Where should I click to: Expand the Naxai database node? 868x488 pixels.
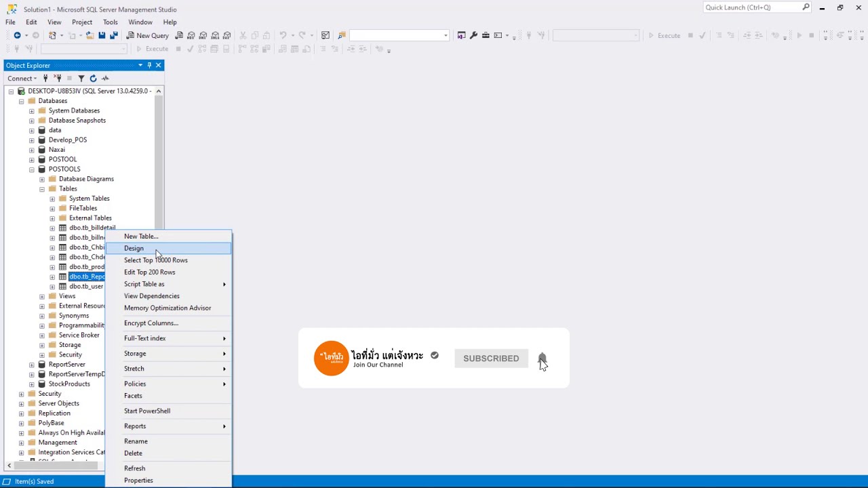tap(32, 150)
